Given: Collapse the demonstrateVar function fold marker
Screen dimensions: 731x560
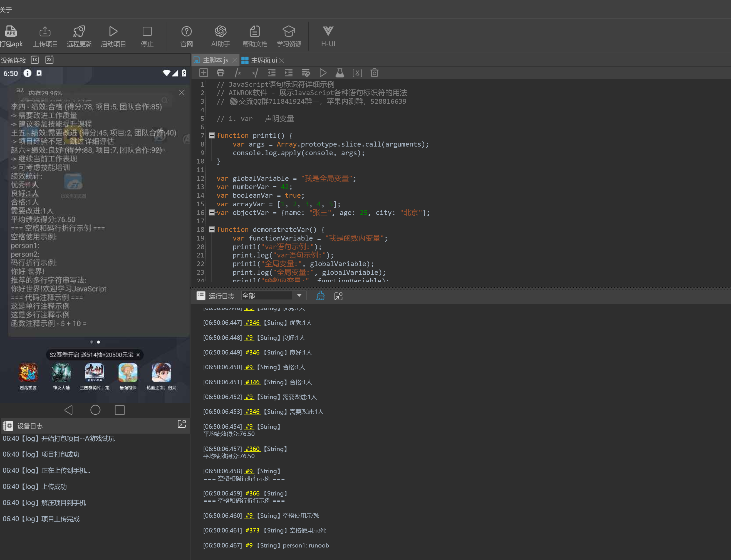Looking at the screenshot, I should point(212,229).
